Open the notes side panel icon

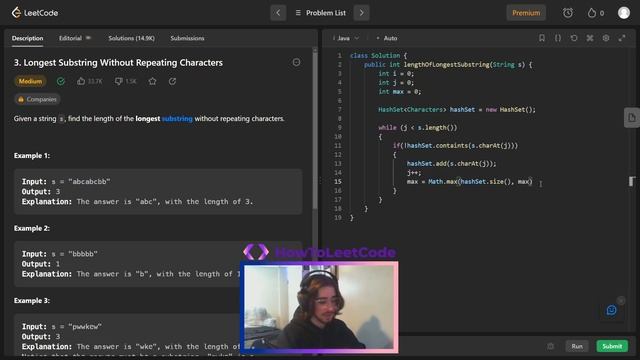click(x=632, y=118)
